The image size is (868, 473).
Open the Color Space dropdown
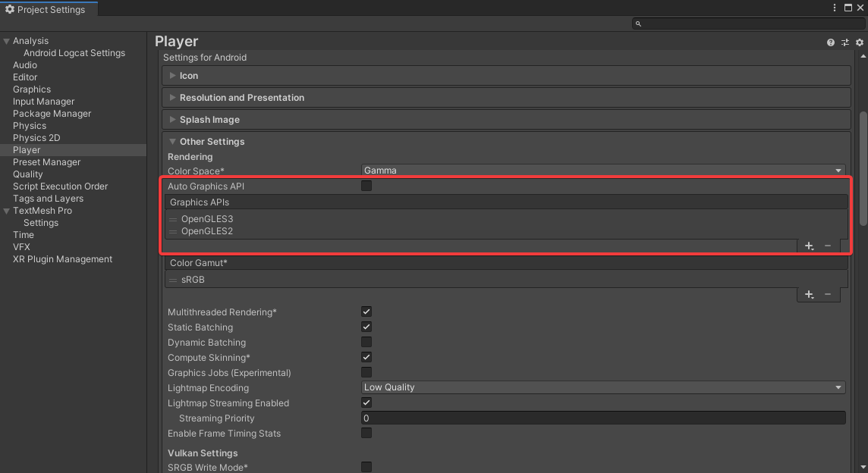603,171
